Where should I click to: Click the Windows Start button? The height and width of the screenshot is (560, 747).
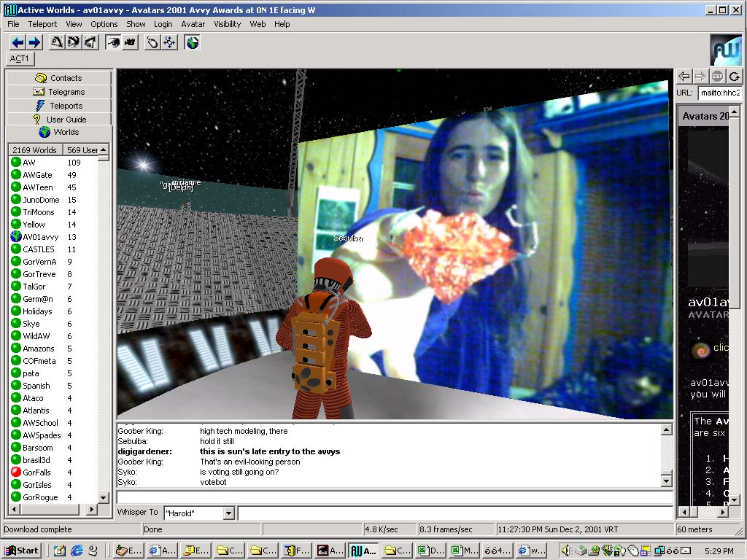point(21,551)
